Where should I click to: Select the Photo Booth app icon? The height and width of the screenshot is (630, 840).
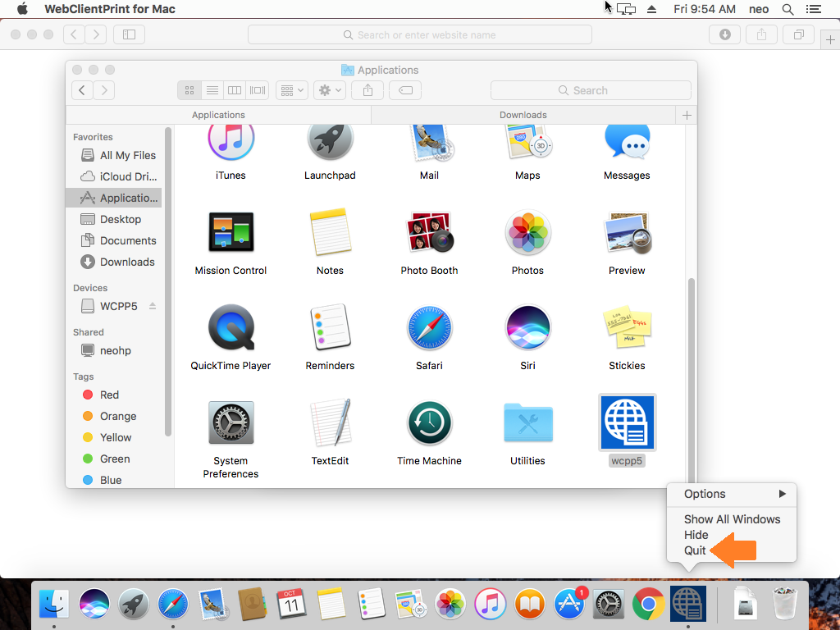(429, 232)
